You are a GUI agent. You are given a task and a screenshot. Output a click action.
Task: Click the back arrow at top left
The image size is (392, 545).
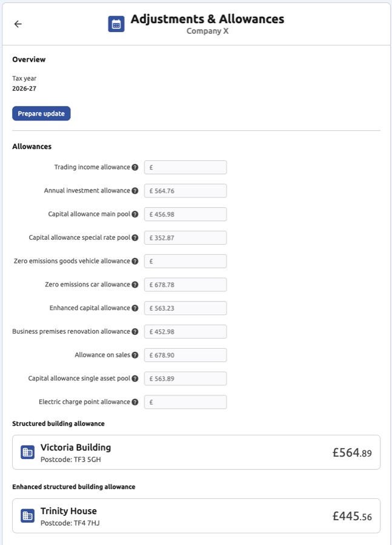17,24
